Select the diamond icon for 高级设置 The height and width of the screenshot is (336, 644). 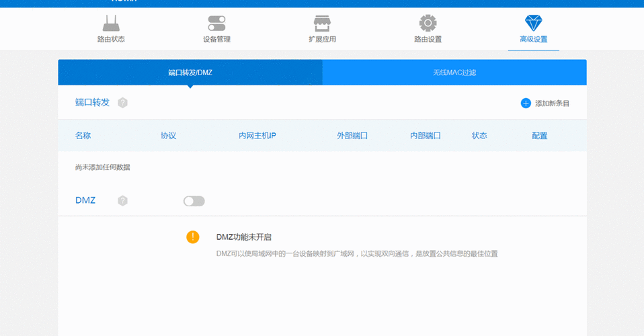click(533, 24)
